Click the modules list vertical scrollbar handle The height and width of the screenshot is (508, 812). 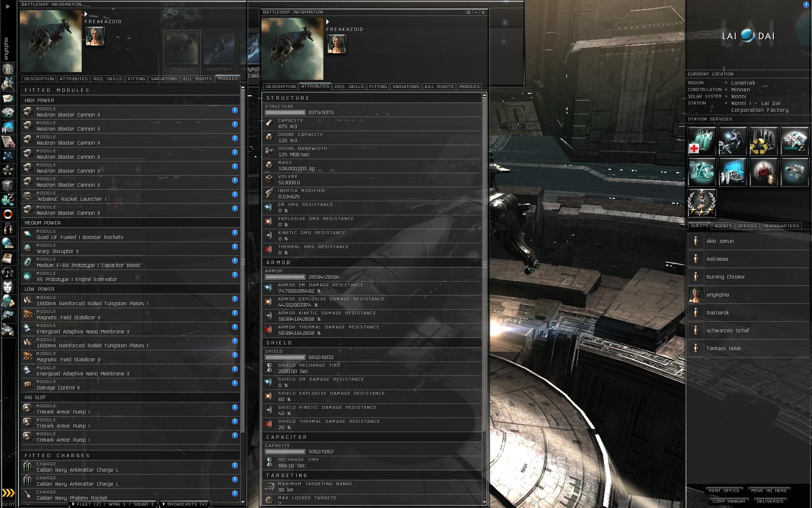click(x=243, y=260)
